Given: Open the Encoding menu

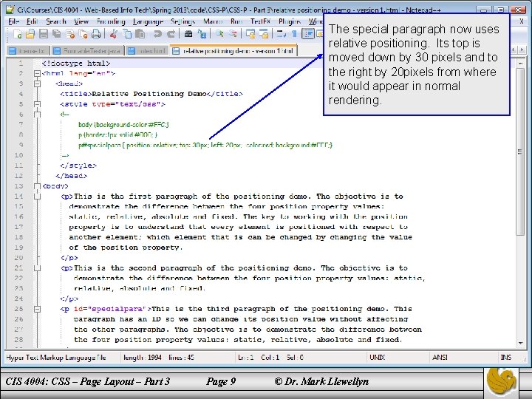Looking at the screenshot, I should click(109, 21).
